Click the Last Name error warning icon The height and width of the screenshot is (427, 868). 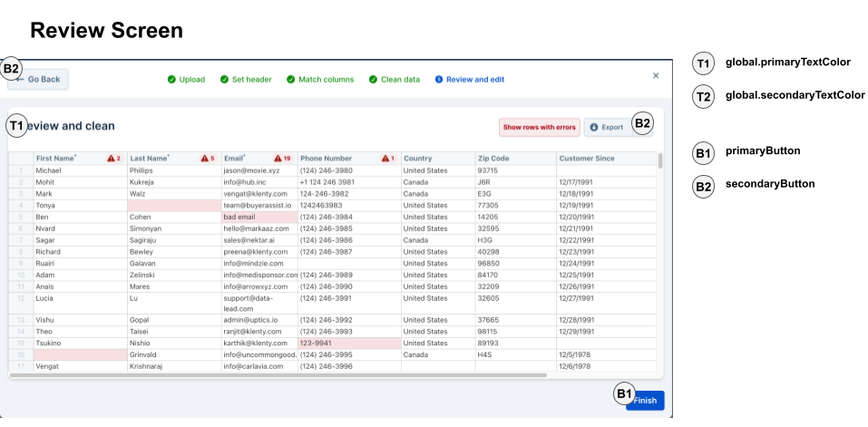point(204,159)
